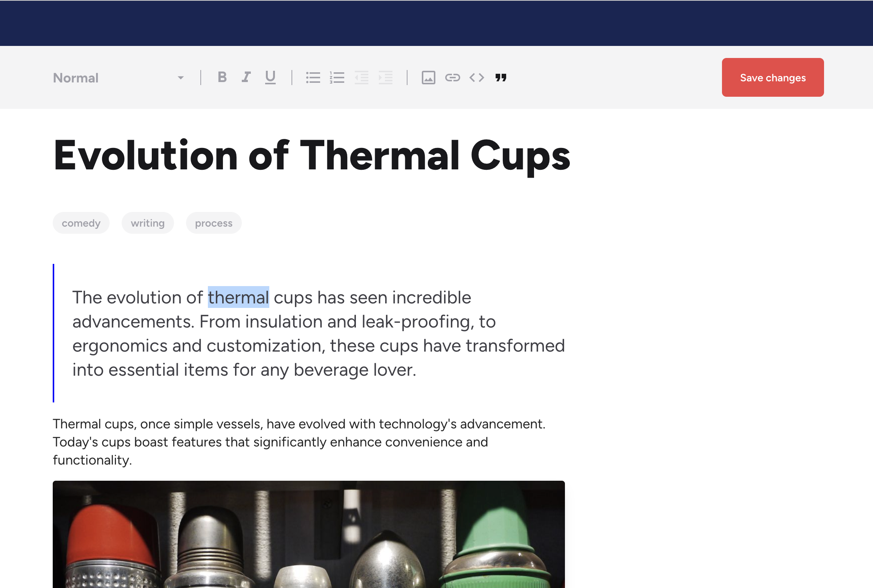873x588 pixels.
Task: Insert a code block
Action: [476, 78]
